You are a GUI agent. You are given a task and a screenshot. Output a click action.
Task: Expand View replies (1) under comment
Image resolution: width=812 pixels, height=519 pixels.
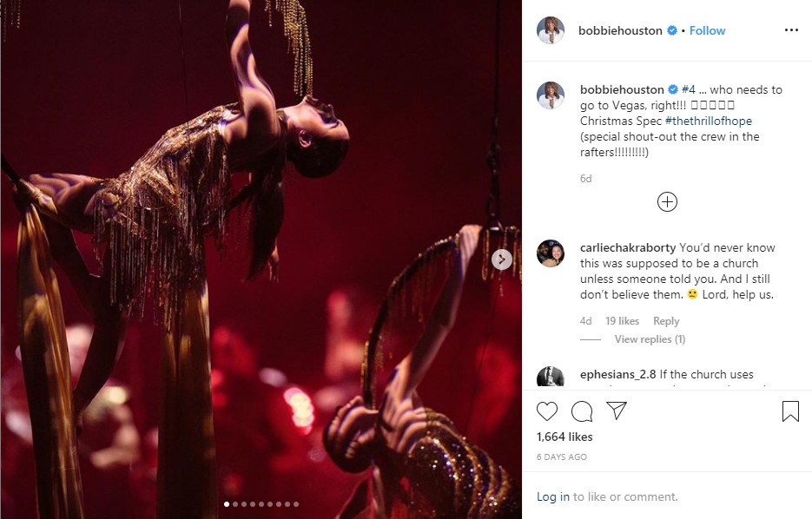[650, 339]
